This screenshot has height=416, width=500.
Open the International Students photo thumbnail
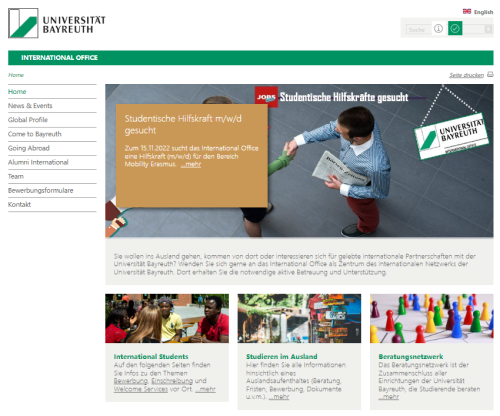click(167, 318)
